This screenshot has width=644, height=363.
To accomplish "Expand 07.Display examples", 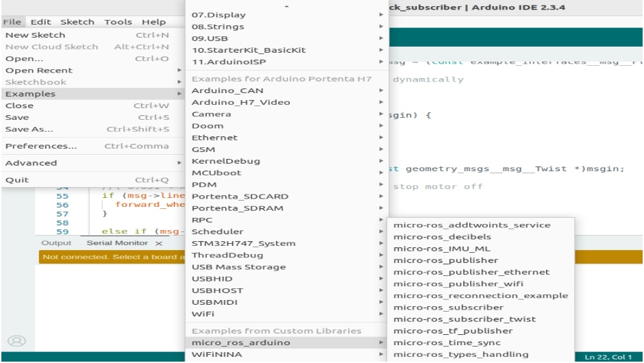I will coord(286,15).
